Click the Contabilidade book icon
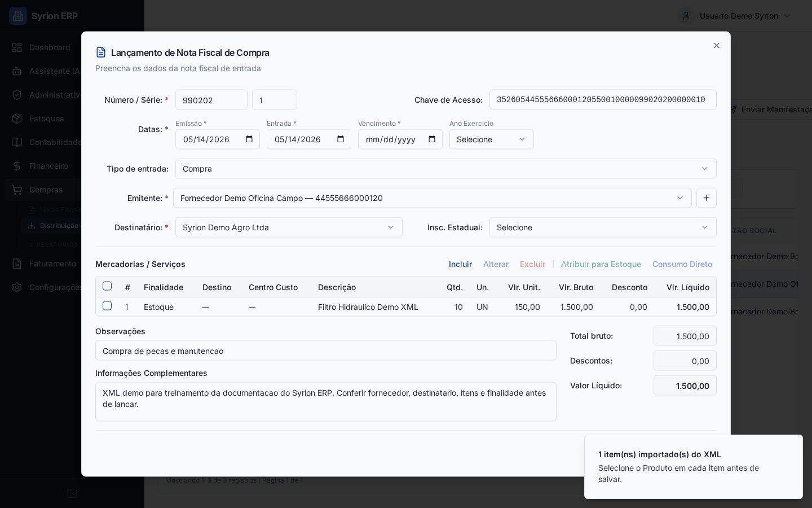812x508 pixels. click(x=17, y=142)
